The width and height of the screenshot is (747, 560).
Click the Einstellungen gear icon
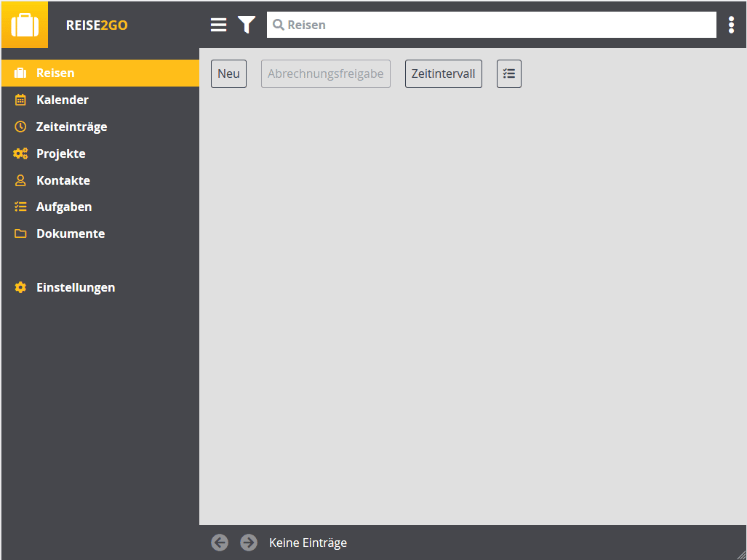[x=20, y=287]
